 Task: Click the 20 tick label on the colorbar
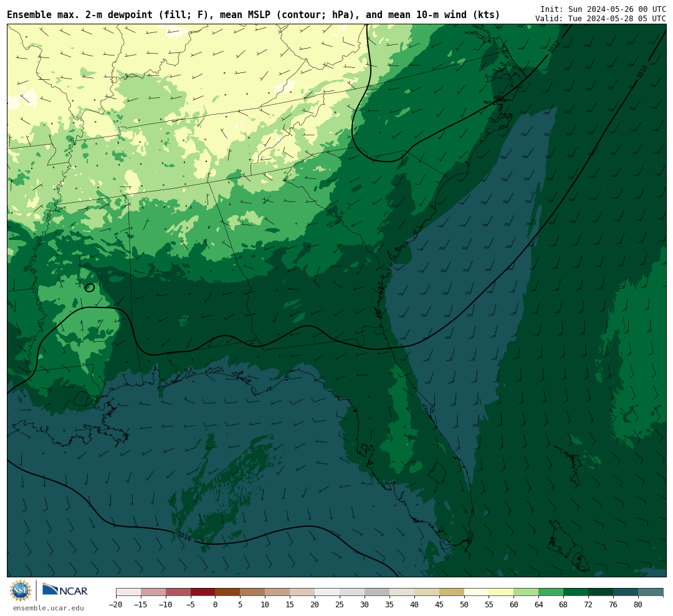315,605
